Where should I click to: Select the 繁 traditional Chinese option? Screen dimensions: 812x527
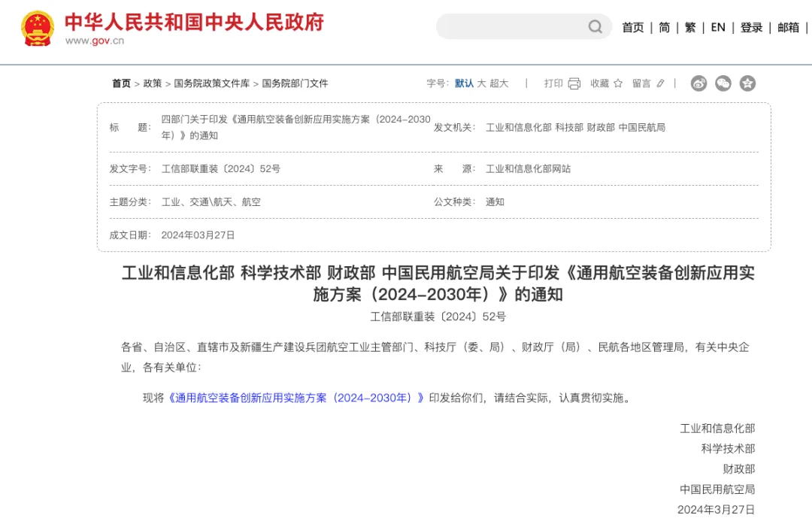tap(689, 27)
